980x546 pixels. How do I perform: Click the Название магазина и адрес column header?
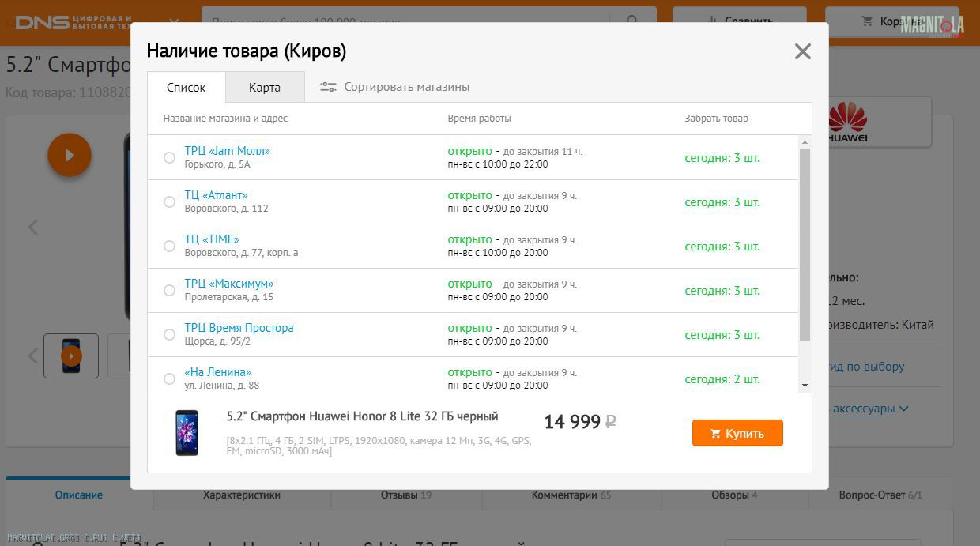(x=225, y=119)
